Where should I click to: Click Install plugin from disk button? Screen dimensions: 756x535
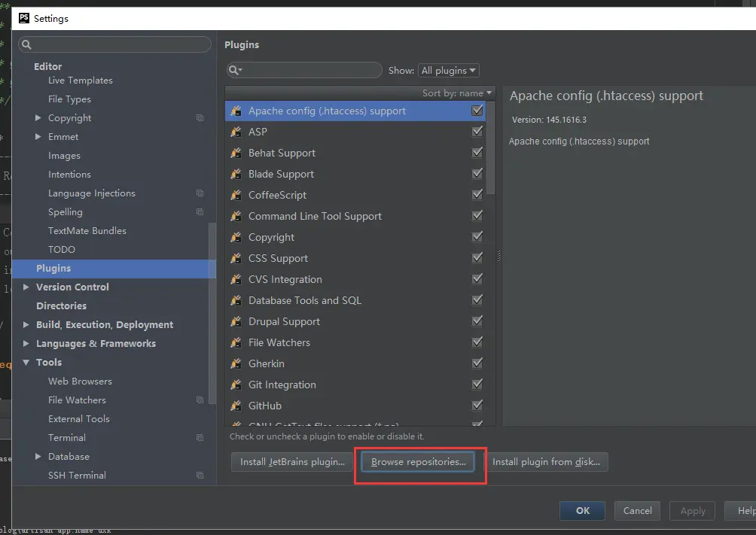(x=546, y=462)
